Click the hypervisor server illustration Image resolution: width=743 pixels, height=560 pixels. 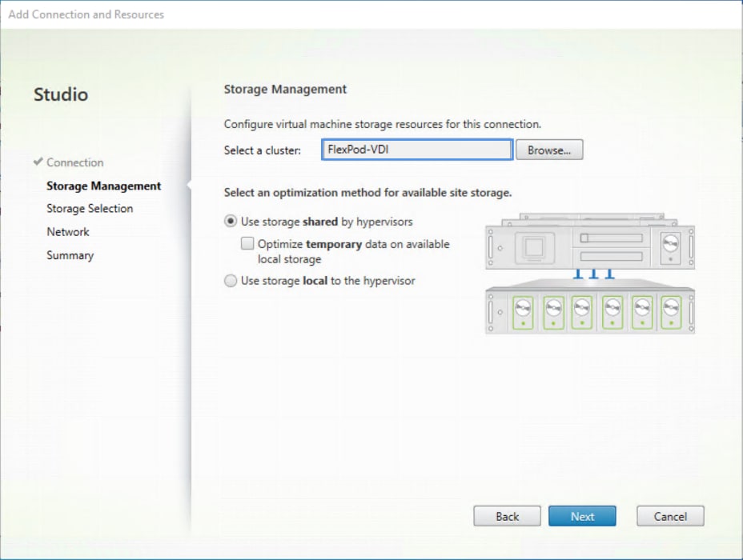[590, 242]
